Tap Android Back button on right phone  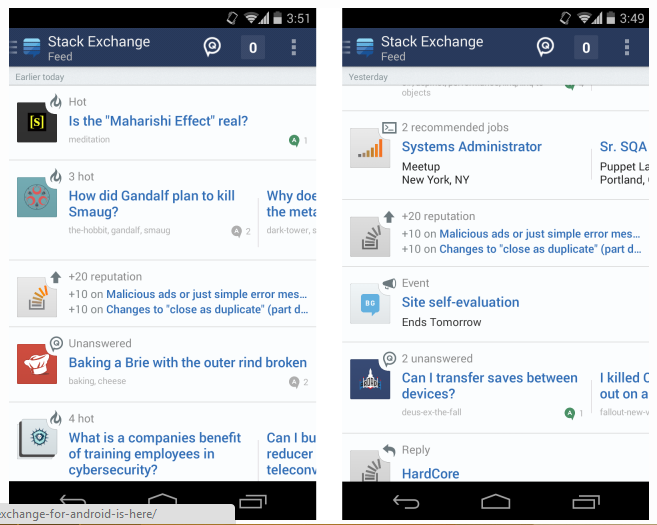(x=406, y=501)
